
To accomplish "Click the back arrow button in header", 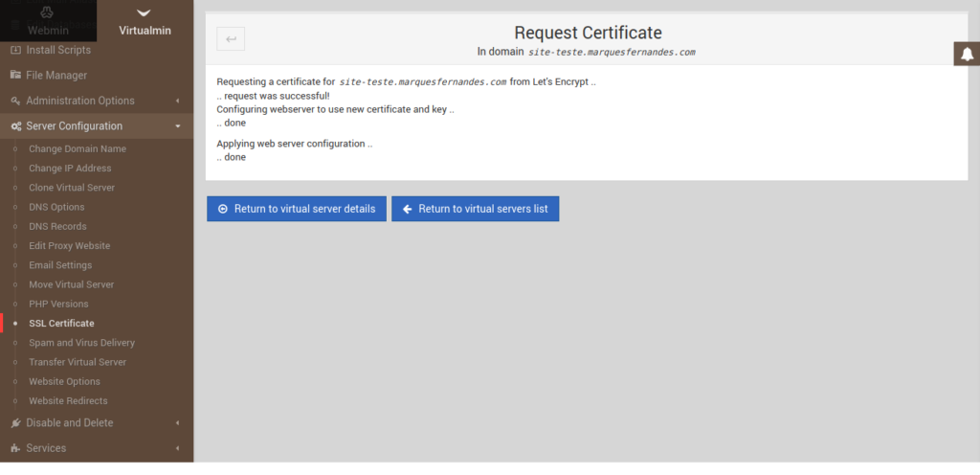I will point(231,38).
